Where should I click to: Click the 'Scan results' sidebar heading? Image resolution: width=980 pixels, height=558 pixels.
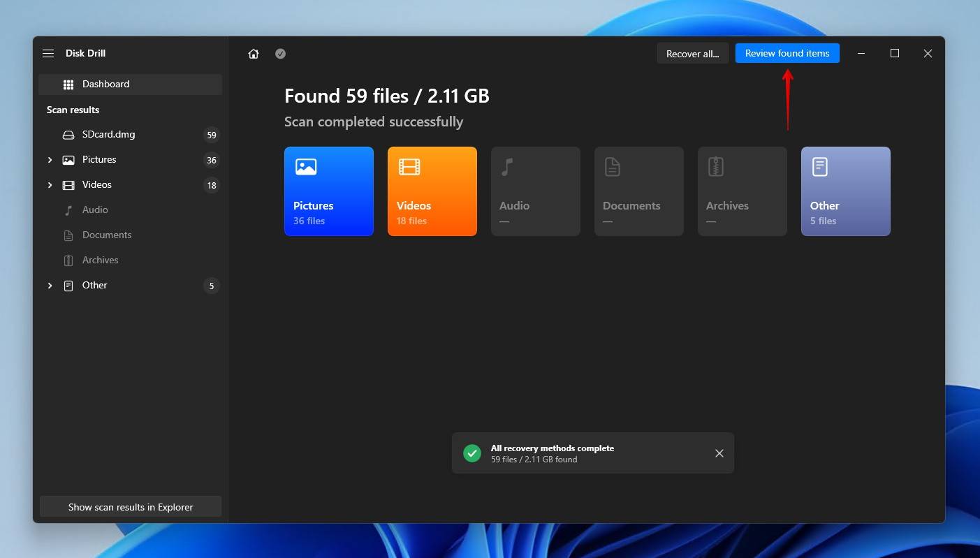click(x=73, y=110)
